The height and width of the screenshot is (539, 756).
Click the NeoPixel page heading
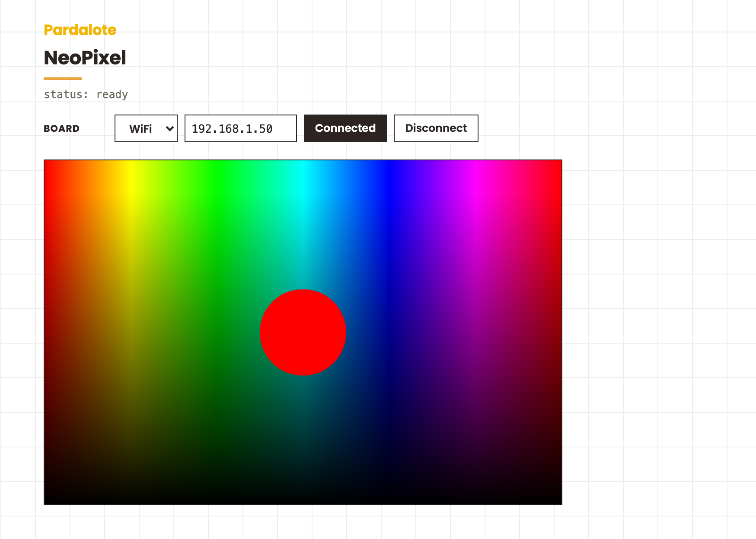click(x=85, y=58)
